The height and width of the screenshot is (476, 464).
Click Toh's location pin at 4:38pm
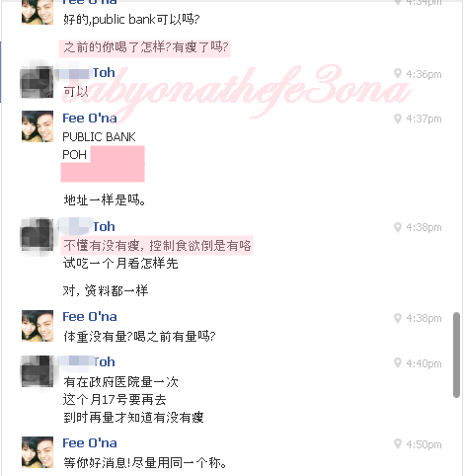398,227
